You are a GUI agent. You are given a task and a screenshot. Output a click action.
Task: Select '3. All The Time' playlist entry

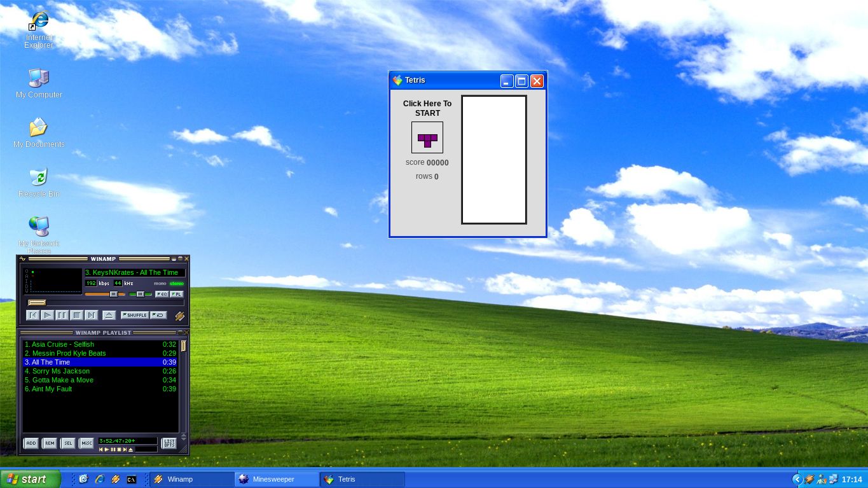pyautogui.click(x=100, y=362)
